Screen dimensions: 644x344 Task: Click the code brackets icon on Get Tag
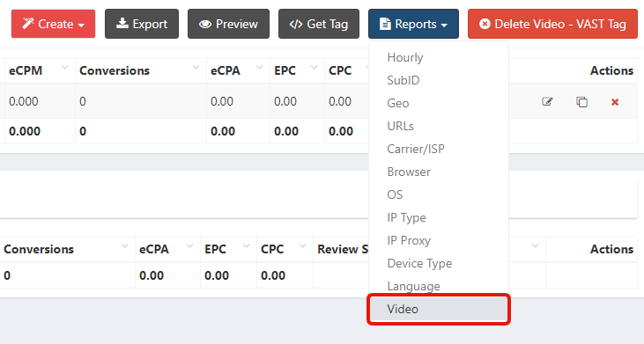(x=296, y=24)
